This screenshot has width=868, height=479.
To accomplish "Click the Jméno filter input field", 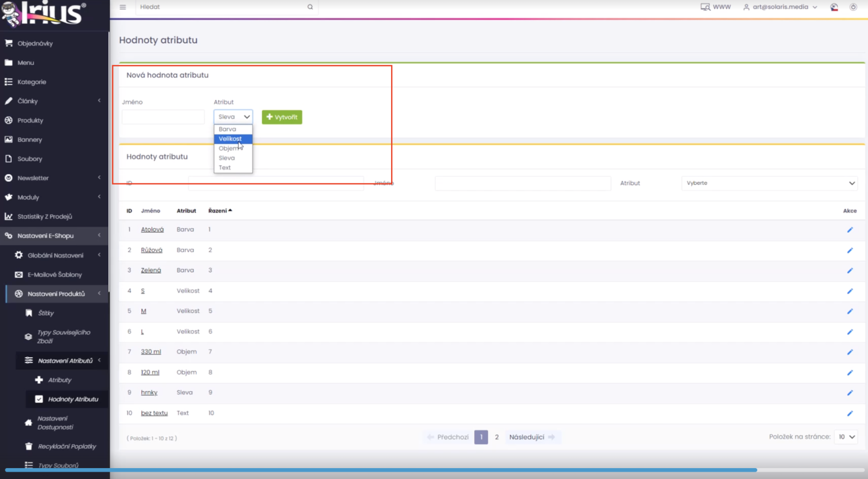I will pos(523,183).
